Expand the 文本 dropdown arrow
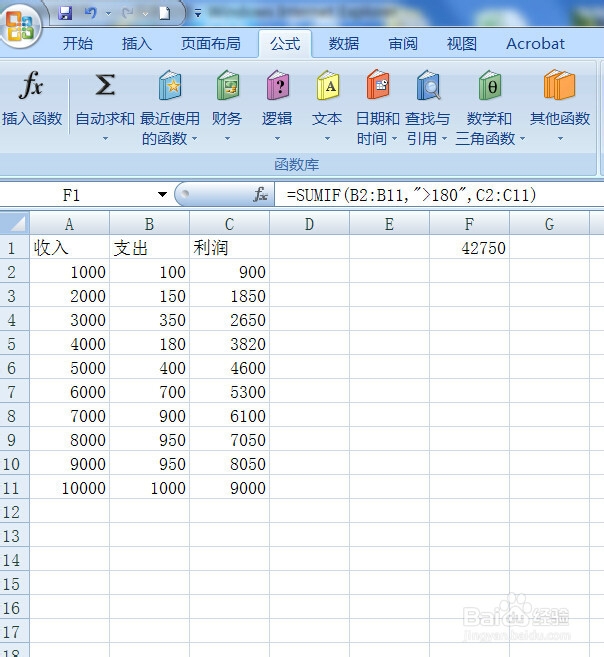The width and height of the screenshot is (604, 657). click(327, 138)
